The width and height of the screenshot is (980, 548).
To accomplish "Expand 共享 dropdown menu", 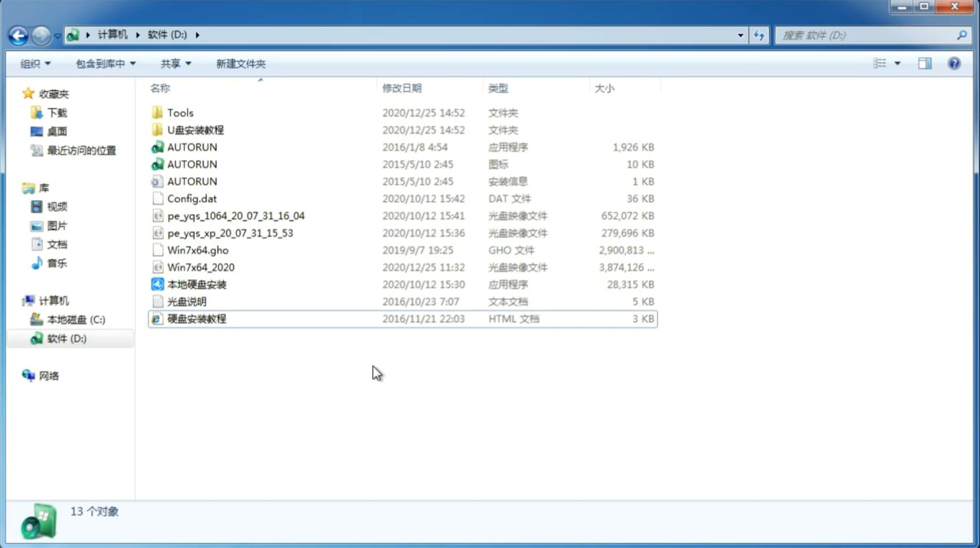I will (174, 63).
